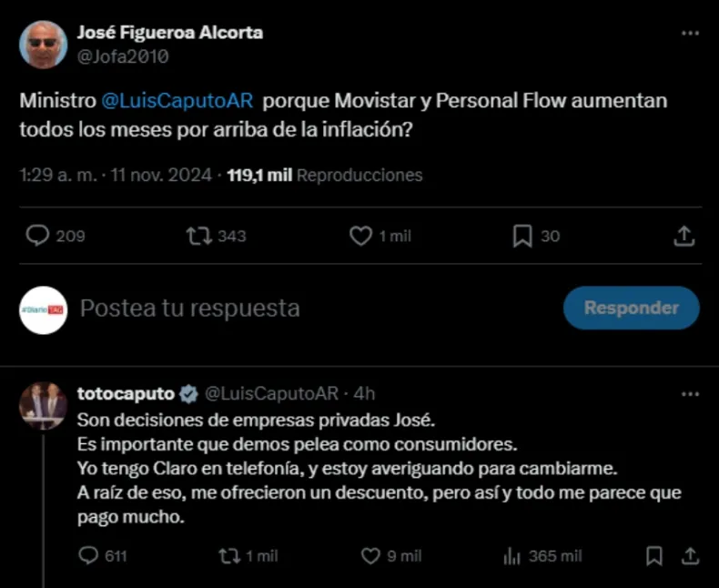
Task: Reply to José Figueroa Alcorta's main post
Action: 37,236
